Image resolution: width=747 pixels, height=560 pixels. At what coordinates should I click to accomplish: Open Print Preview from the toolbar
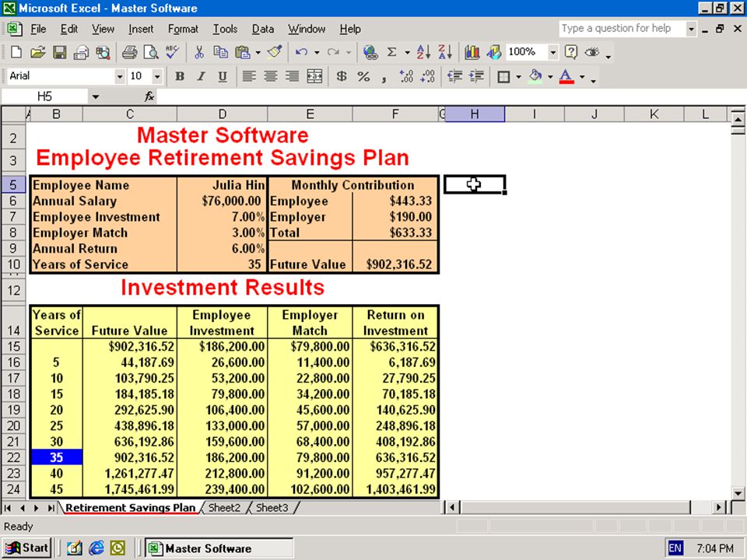tap(151, 52)
